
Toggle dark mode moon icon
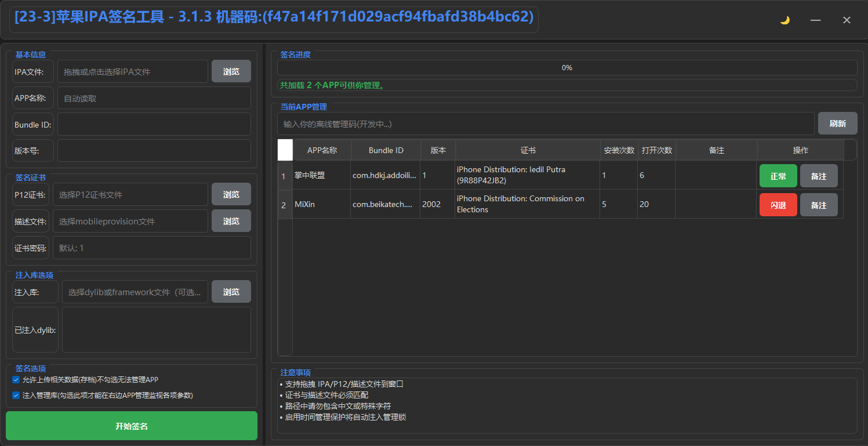click(785, 20)
